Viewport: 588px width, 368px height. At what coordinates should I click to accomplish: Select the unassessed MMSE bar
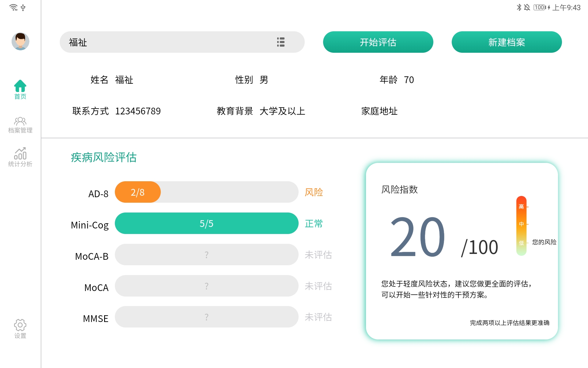click(x=206, y=317)
